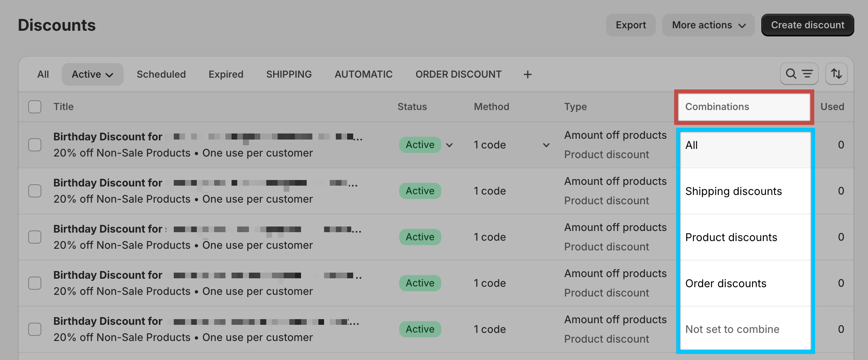Click 1 code in the Order discounts row
The height and width of the screenshot is (360, 868).
click(490, 283)
